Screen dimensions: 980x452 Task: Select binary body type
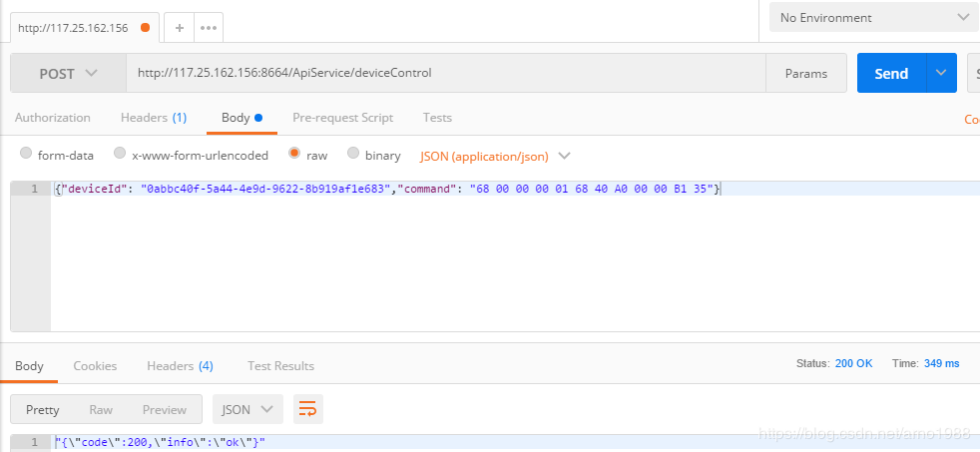pos(353,154)
